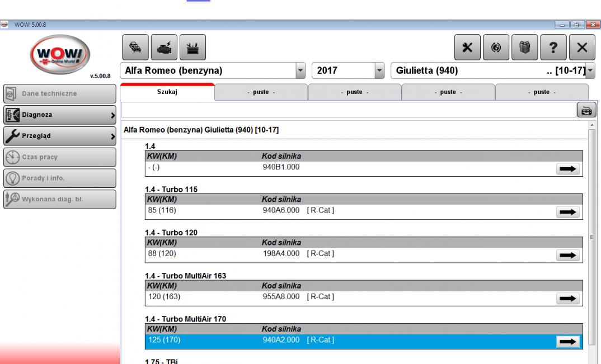The height and width of the screenshot is (364, 601).
Task: Restore down the WOW! 5.00.8 window
Action: click(x=577, y=25)
